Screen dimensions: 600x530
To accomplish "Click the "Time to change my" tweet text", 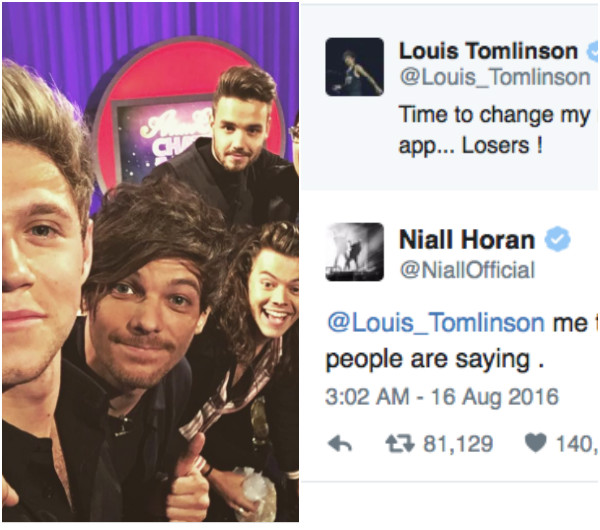I will click(x=494, y=115).
